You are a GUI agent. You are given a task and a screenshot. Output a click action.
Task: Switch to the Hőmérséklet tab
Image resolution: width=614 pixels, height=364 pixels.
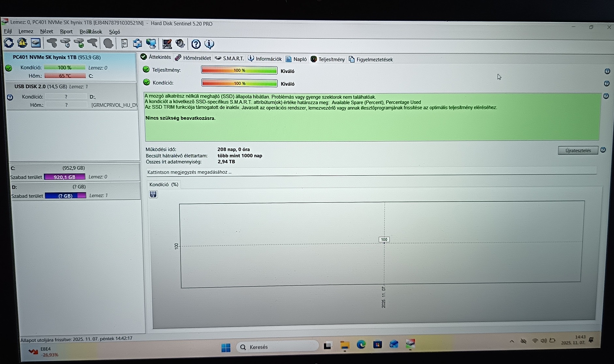(x=193, y=58)
